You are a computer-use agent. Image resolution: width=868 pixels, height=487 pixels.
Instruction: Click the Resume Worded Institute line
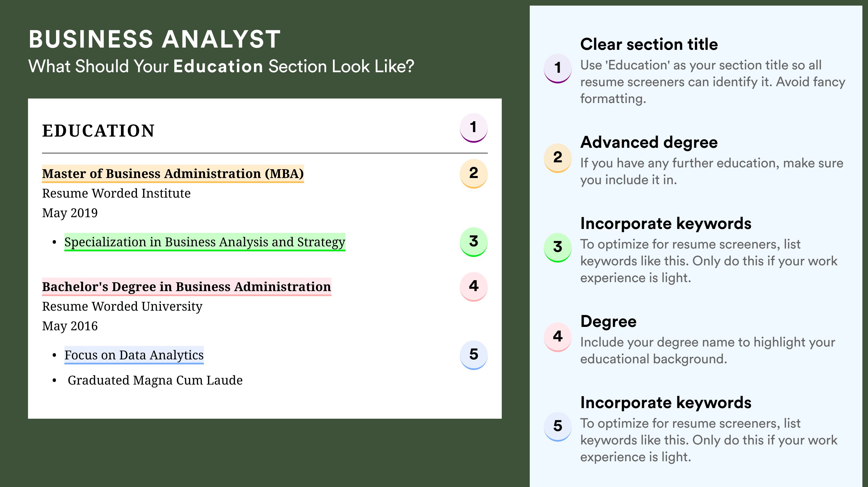[116, 193]
